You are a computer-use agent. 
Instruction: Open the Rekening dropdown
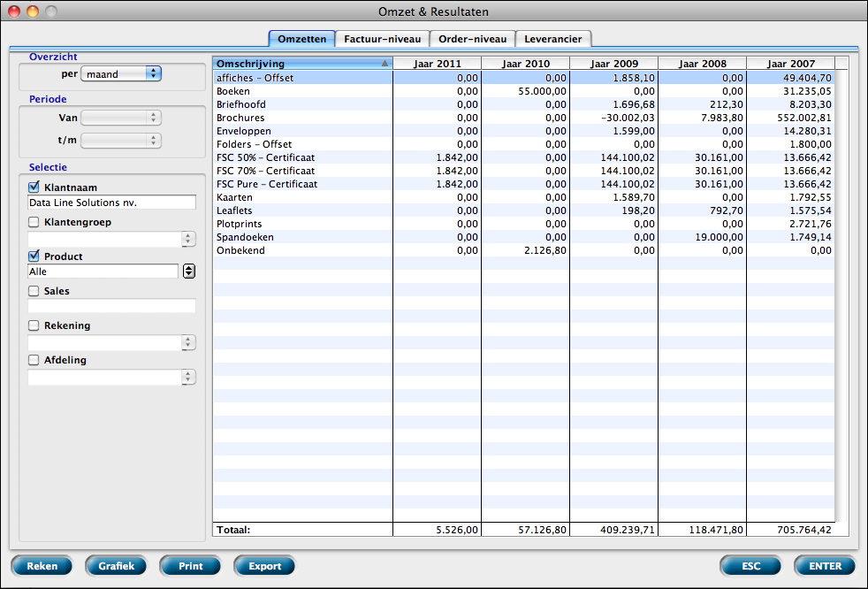[x=111, y=342]
